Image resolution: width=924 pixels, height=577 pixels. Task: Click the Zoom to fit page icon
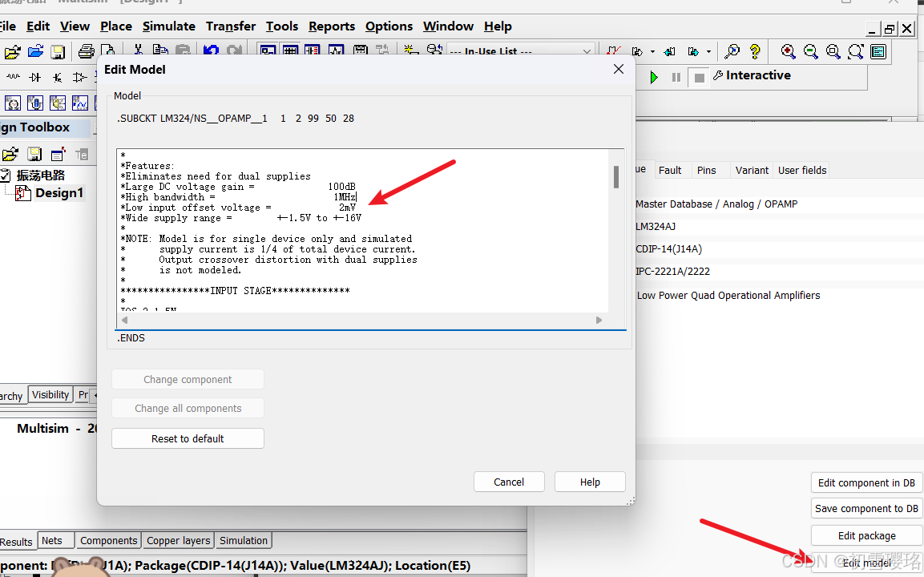(856, 52)
